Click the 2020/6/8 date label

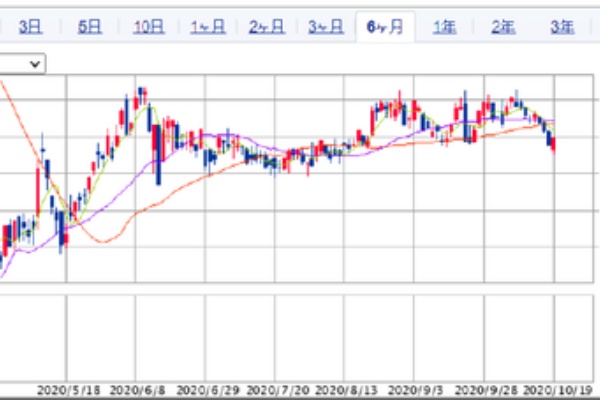[137, 390]
